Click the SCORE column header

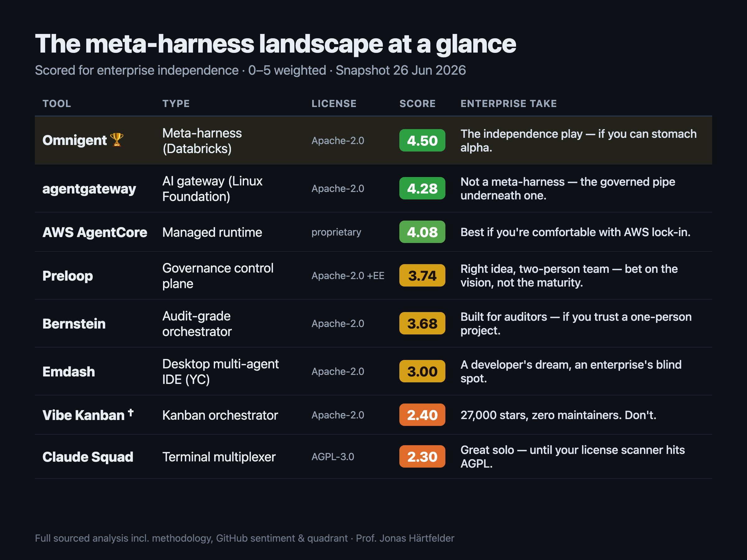tap(417, 104)
